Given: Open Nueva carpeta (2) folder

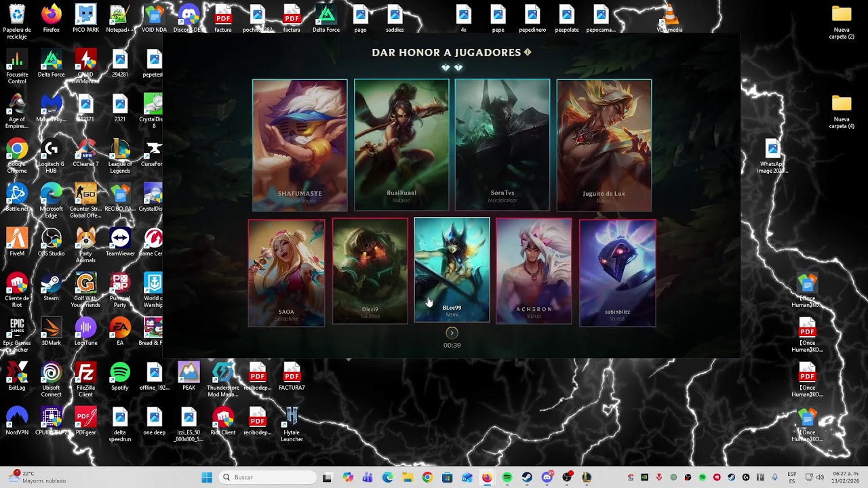Looking at the screenshot, I should coord(842,22).
